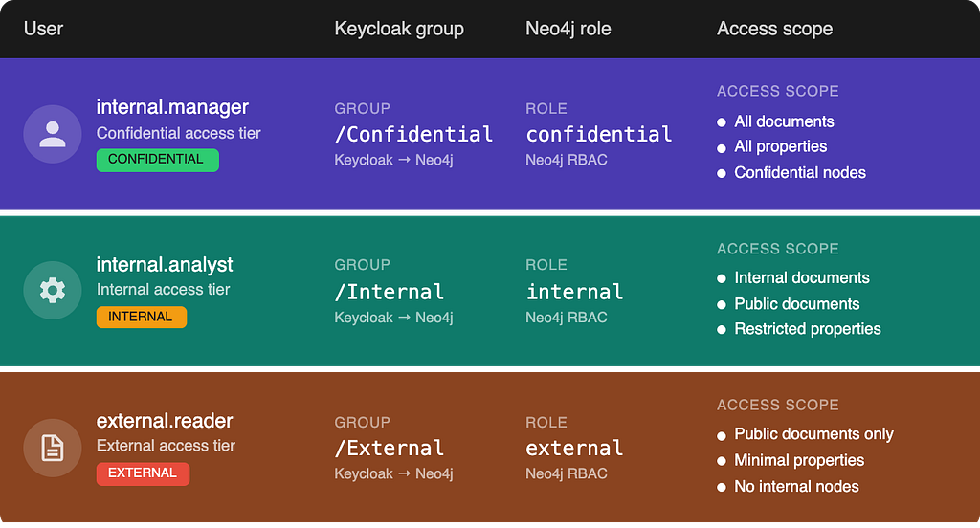The height and width of the screenshot is (528, 980).
Task: Click 'Neo4j RBAC' in the external.reader row
Action: point(567,473)
